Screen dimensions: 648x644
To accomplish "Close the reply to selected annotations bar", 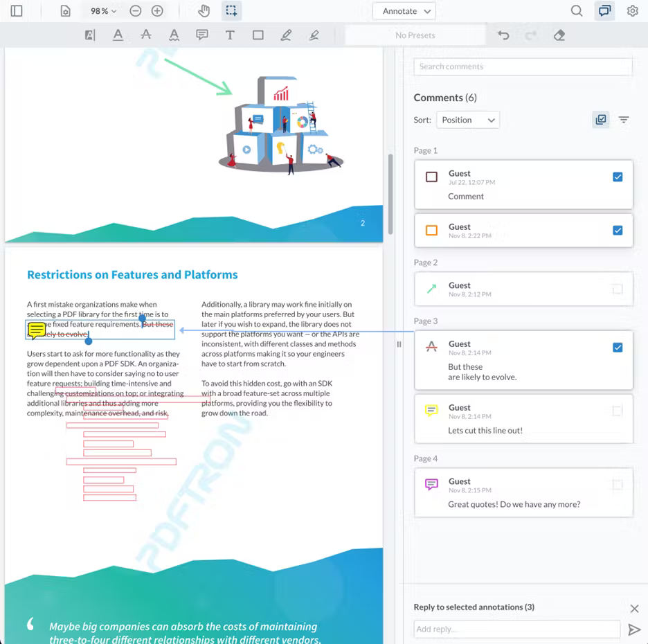I will tap(634, 608).
